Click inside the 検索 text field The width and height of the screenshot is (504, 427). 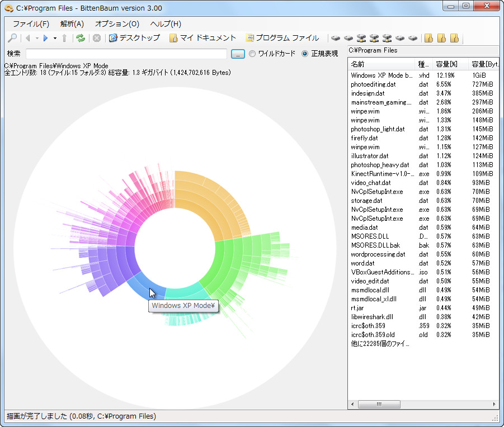click(x=126, y=54)
